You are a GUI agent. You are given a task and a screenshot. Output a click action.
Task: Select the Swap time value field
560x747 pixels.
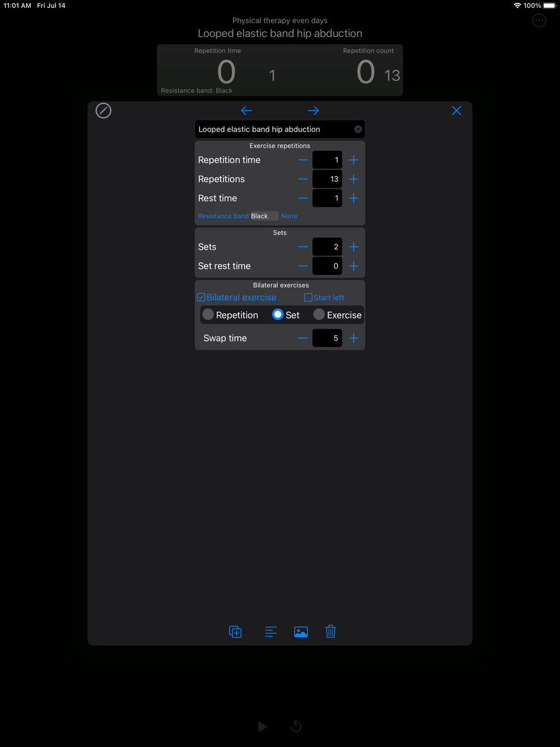[x=327, y=338]
